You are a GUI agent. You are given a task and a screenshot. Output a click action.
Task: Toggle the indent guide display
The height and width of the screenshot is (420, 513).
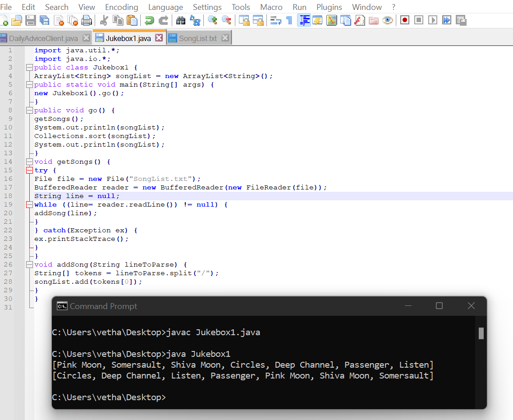click(304, 20)
